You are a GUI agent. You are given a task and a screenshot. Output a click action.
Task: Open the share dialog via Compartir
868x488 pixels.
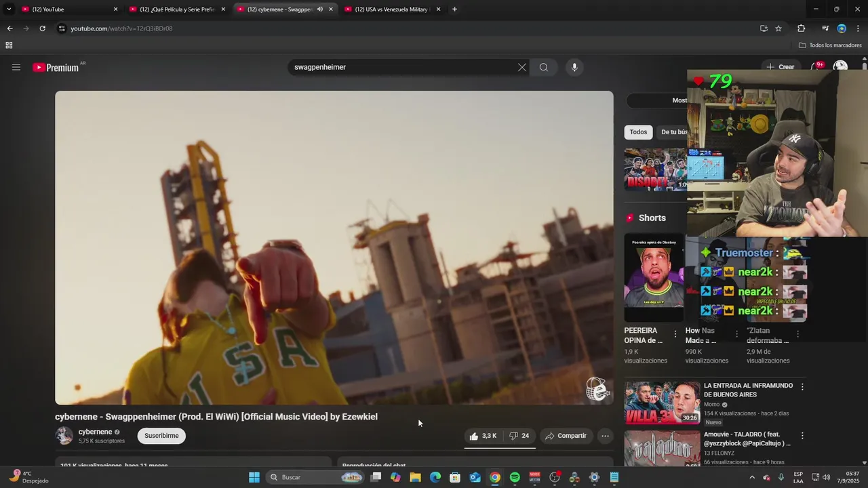[566, 436]
